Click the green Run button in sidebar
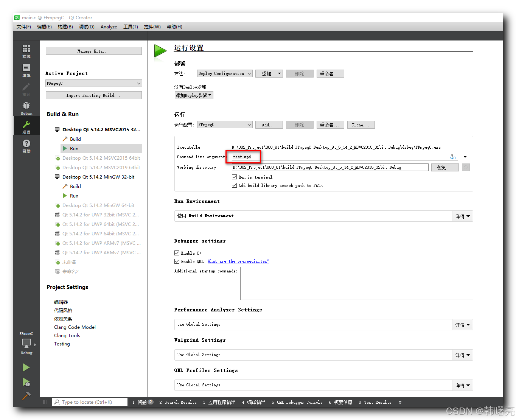516x420 pixels. pos(26,367)
